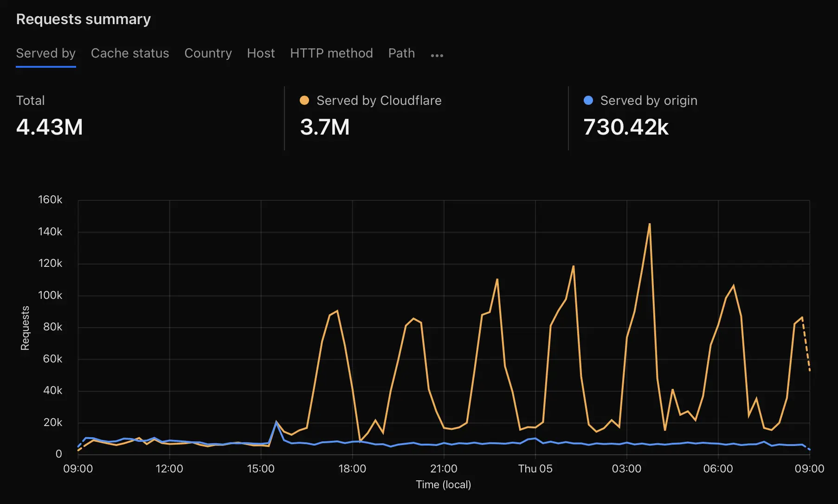
Task: Select the Served by tab
Action: click(x=45, y=53)
